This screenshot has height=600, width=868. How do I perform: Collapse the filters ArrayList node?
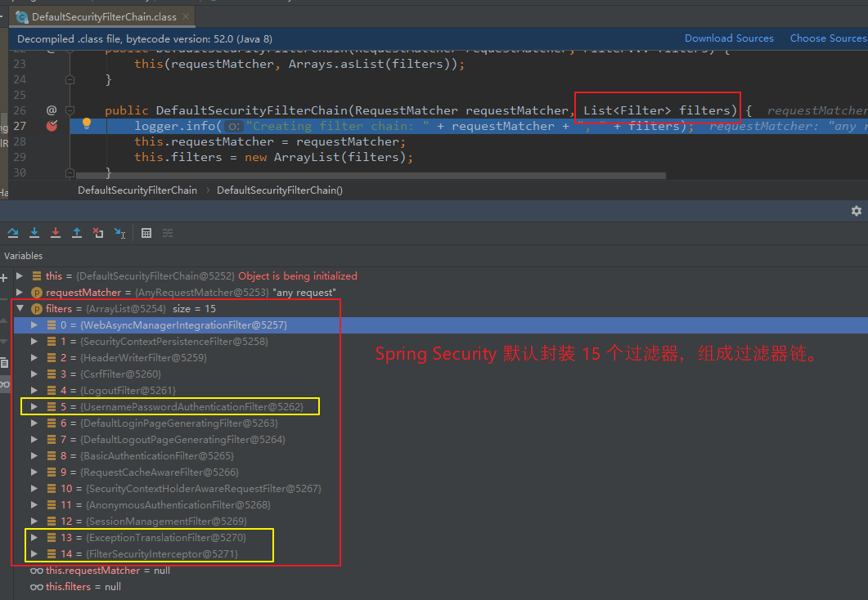[20, 308]
